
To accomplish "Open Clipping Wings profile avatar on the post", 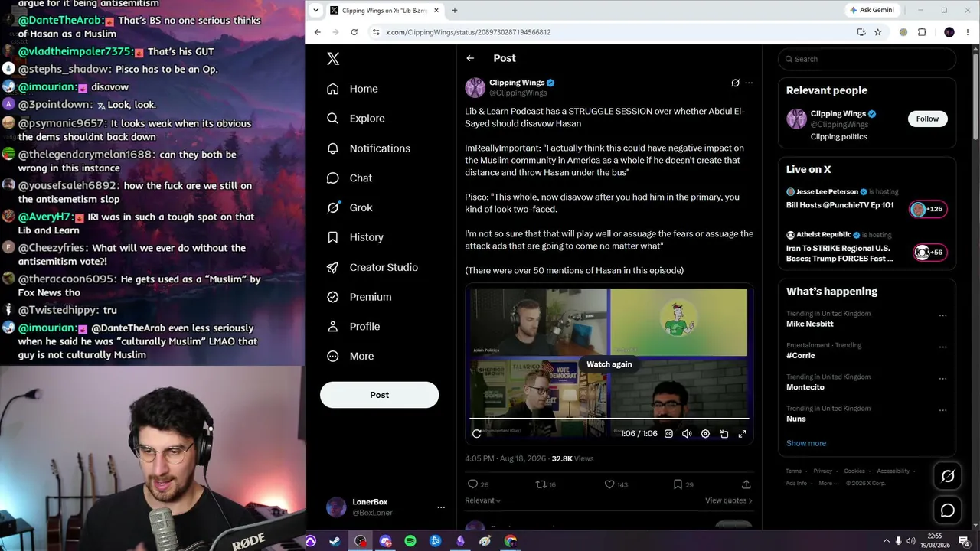I will pyautogui.click(x=475, y=87).
